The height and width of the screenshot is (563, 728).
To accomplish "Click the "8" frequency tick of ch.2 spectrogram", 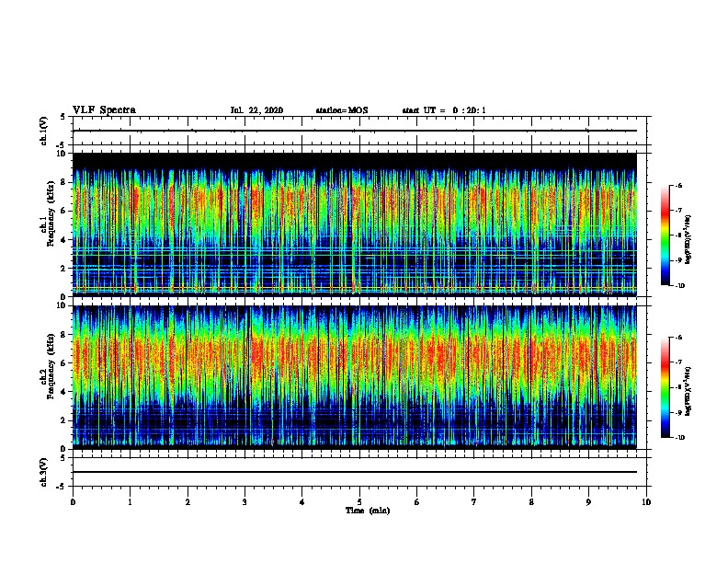I will [x=63, y=335].
